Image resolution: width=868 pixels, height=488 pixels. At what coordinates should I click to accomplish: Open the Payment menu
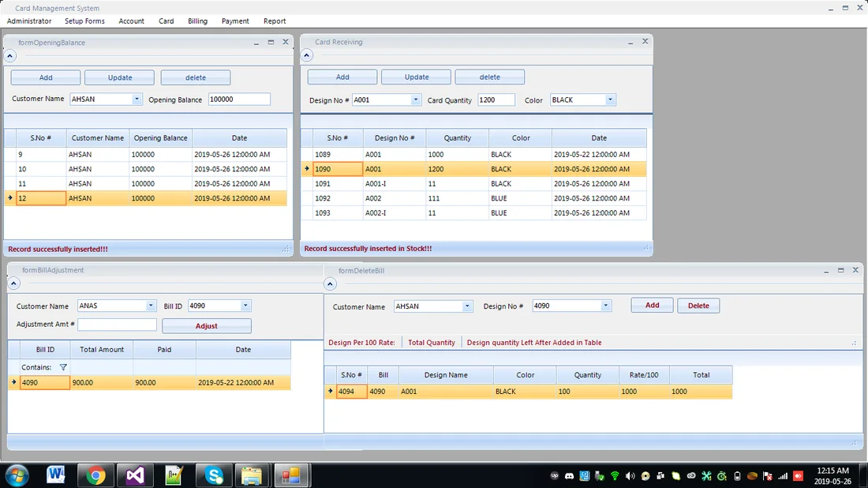235,21
